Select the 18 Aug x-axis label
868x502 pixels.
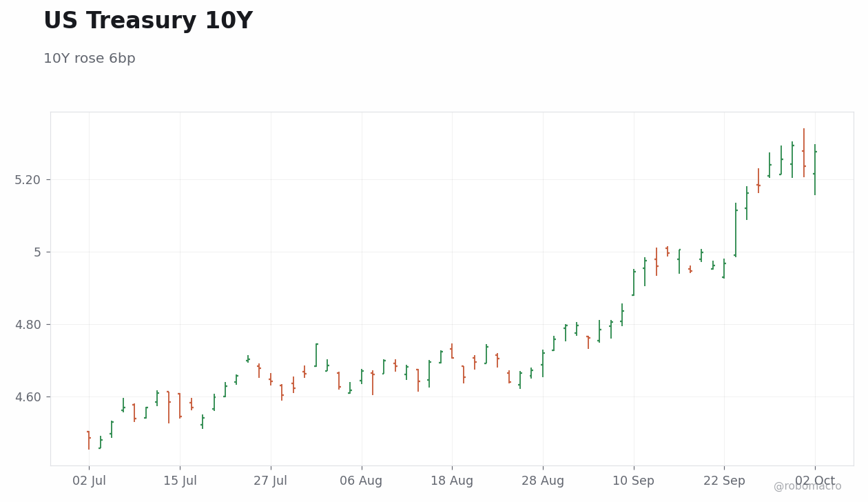point(452,481)
